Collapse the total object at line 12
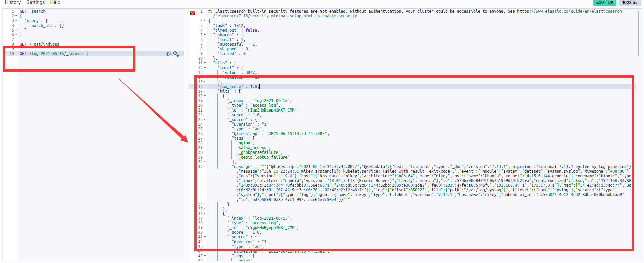The width and height of the screenshot is (644, 263). click(205, 68)
